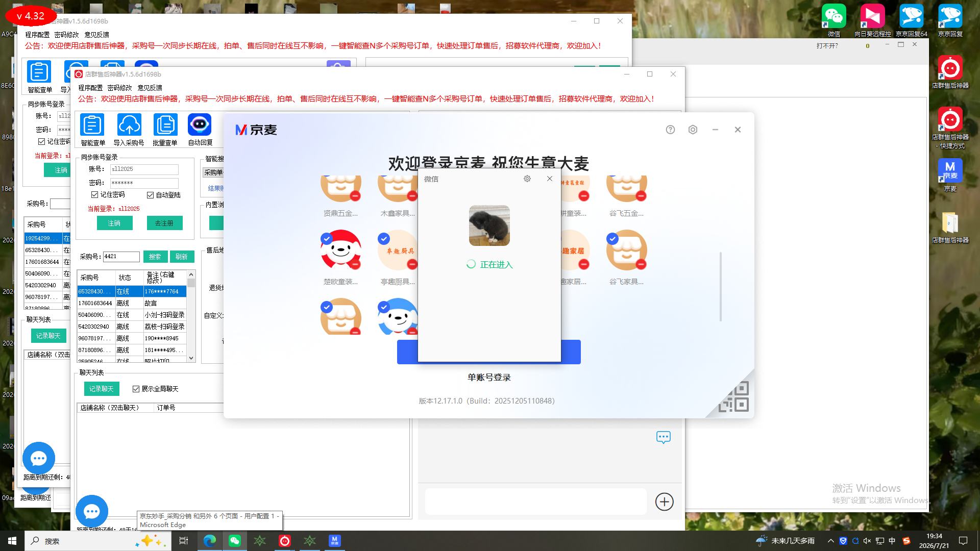Open 程序配置 menu in front window
Image resolution: width=980 pixels, height=551 pixels.
point(90,88)
